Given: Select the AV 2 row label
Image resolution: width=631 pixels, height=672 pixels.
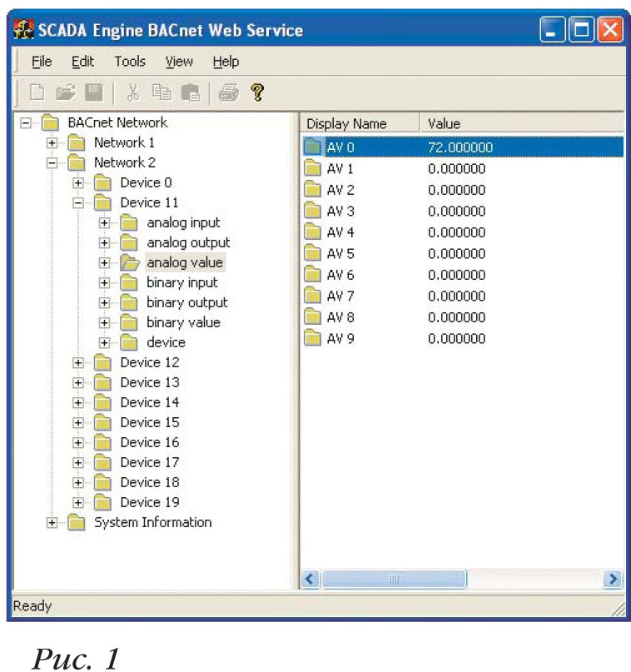Looking at the screenshot, I should pos(340,190).
